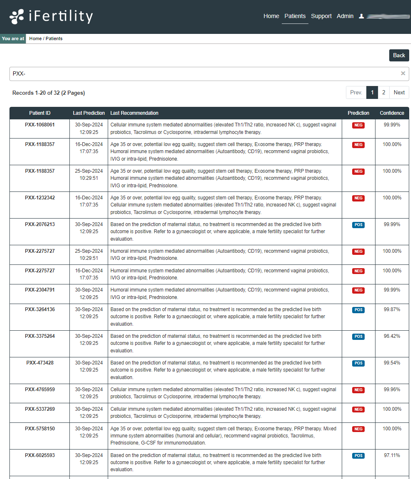Click the NEG badge for PXX-1068061

(358, 125)
